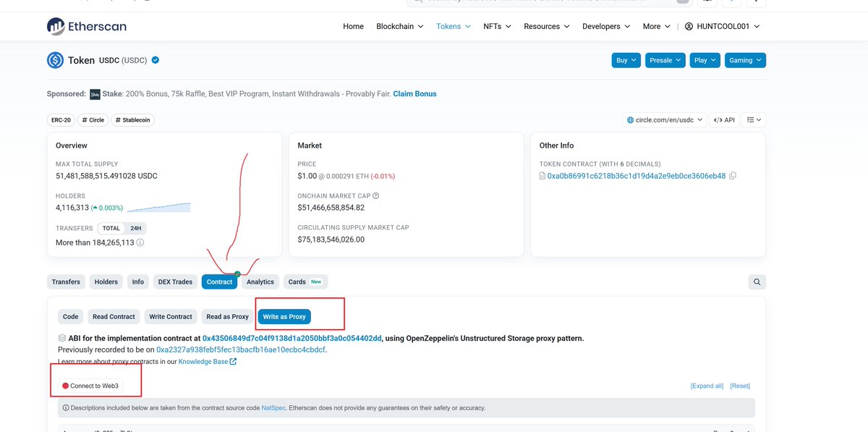Switch to the DEX Trades tab

point(175,281)
